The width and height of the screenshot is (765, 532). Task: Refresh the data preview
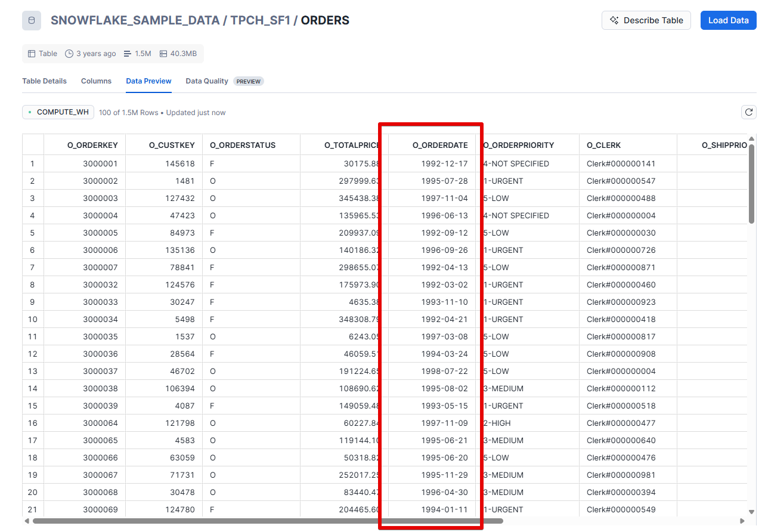coord(749,112)
